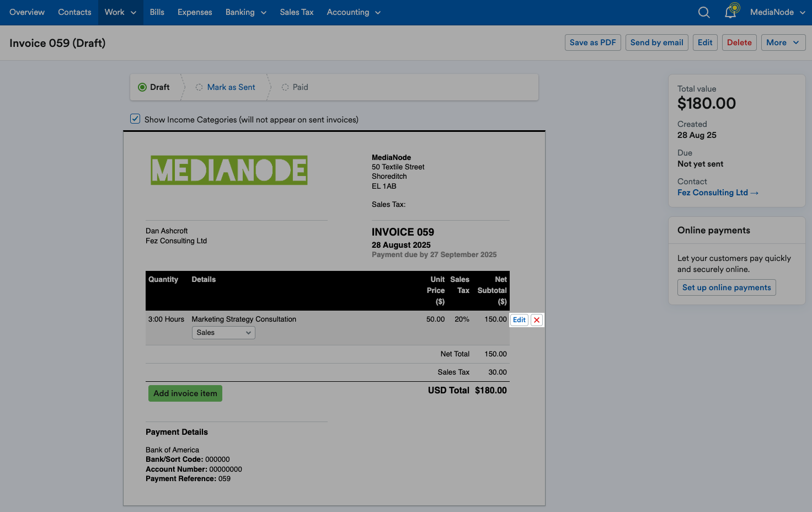This screenshot has height=512, width=812.
Task: Click the "$180.00" total value in sidebar
Action: [707, 103]
